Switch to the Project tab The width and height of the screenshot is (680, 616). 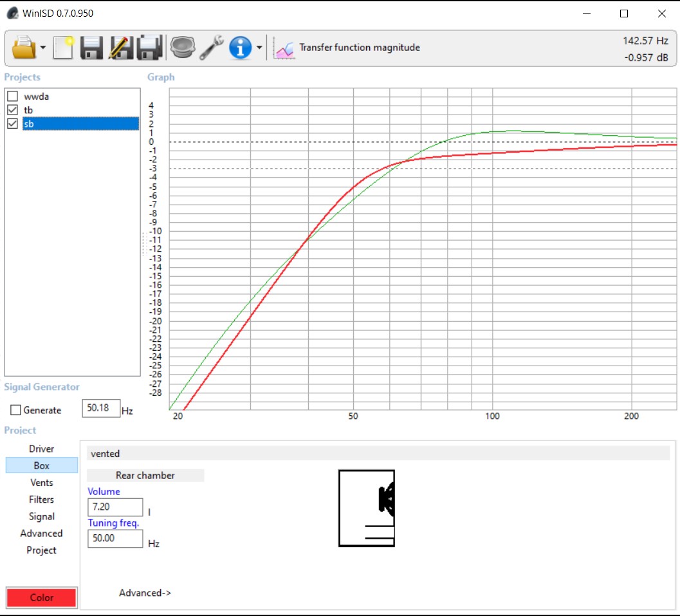tap(42, 550)
